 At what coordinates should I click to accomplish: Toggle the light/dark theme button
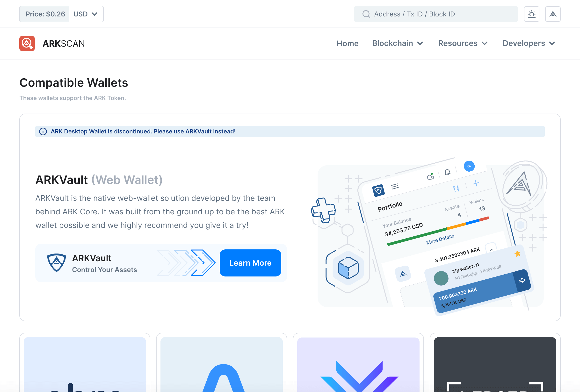[532, 14]
